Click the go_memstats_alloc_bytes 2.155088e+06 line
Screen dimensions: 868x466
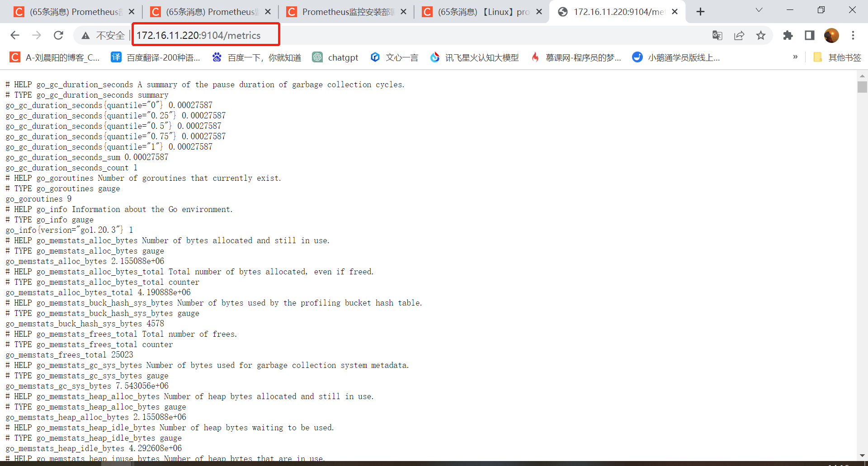click(x=85, y=261)
